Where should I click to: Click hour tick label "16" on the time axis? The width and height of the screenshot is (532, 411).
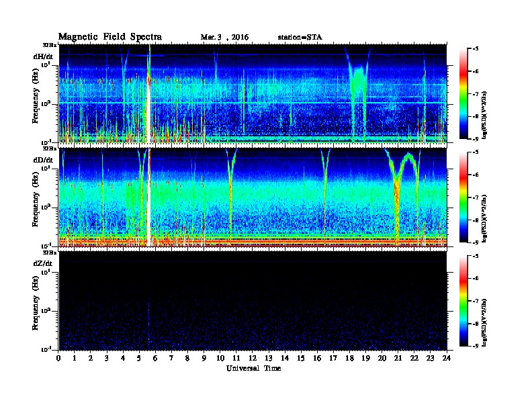tap(317, 359)
